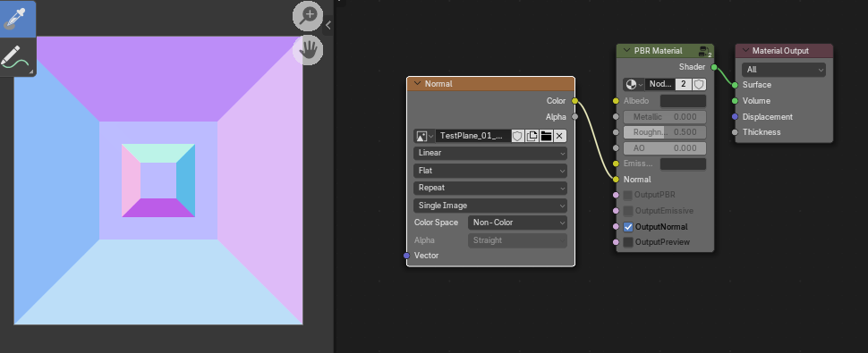Image resolution: width=868 pixels, height=353 pixels.
Task: Disable the OutputNormal checkbox
Action: [x=628, y=226]
